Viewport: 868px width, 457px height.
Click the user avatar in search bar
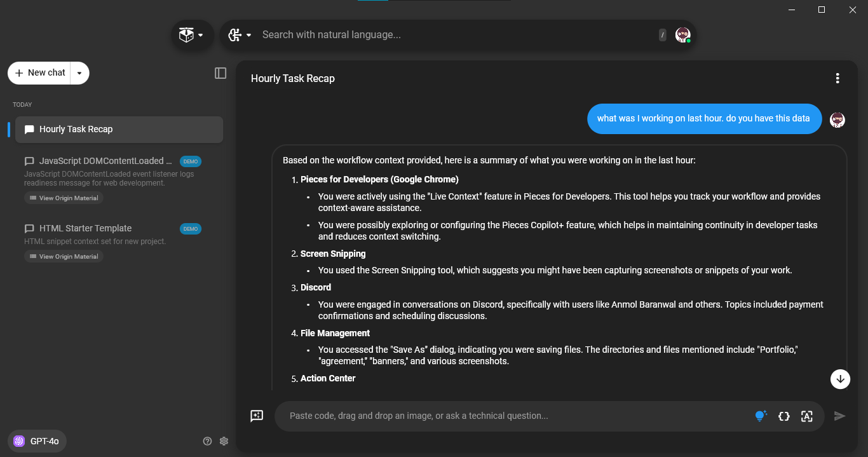[683, 35]
